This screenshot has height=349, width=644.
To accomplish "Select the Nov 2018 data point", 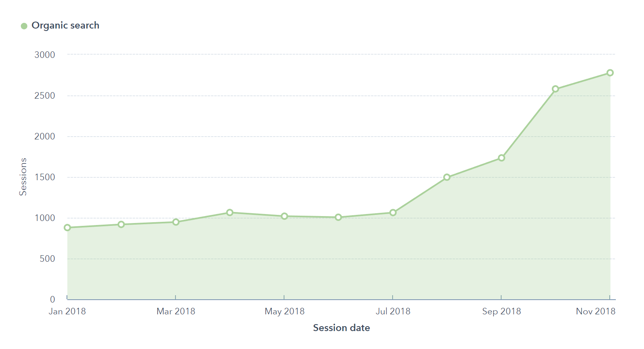I will (x=610, y=73).
